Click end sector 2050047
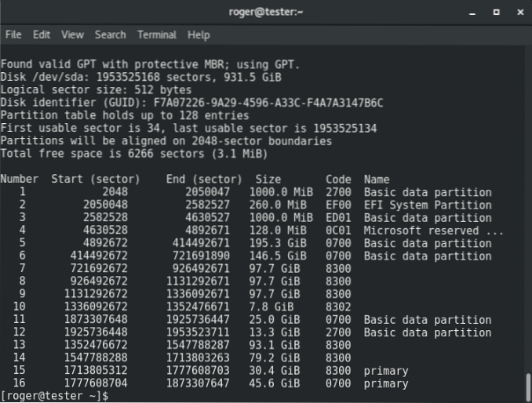 coord(208,192)
